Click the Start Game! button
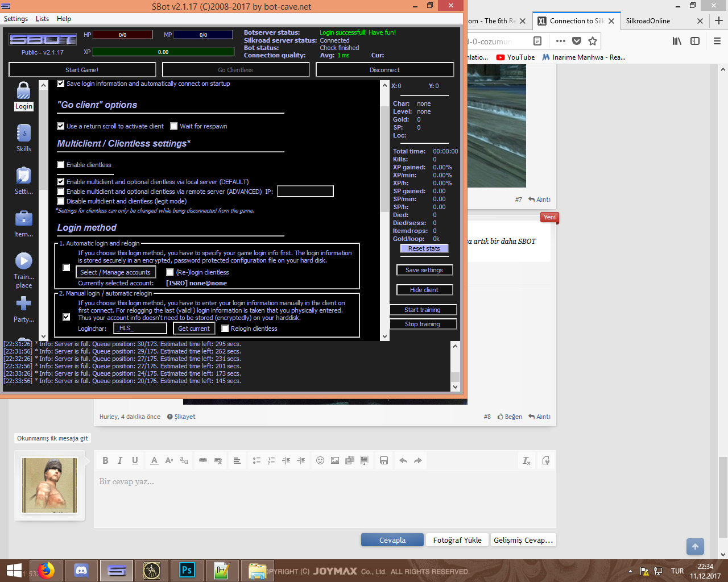Screen dimensions: 728x582 click(82, 70)
